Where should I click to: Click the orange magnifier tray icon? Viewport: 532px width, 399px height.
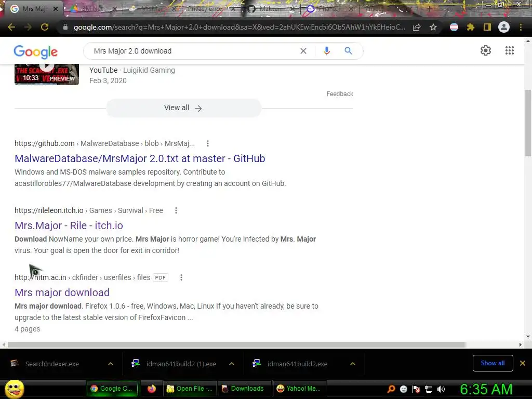[391, 389]
